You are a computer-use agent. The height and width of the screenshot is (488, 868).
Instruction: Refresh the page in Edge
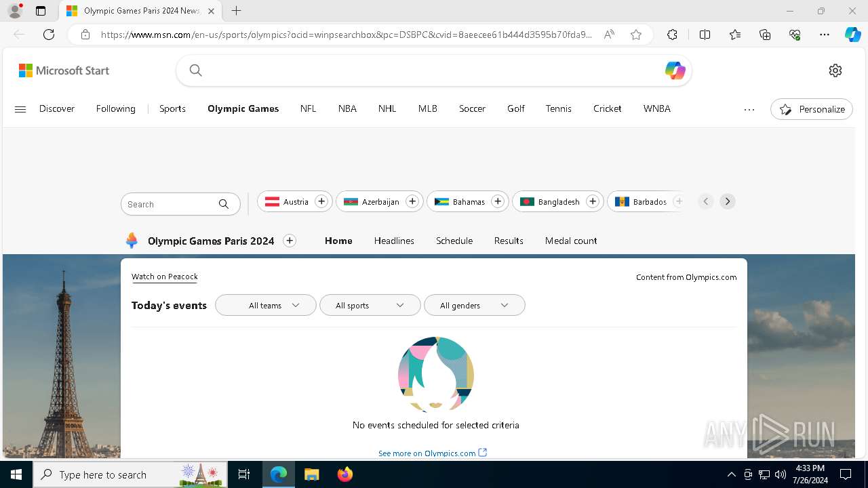[49, 35]
